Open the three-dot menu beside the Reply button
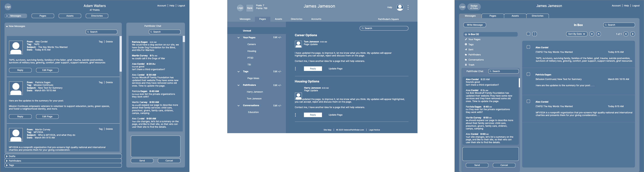The image size is (644, 172). pyautogui.click(x=295, y=68)
